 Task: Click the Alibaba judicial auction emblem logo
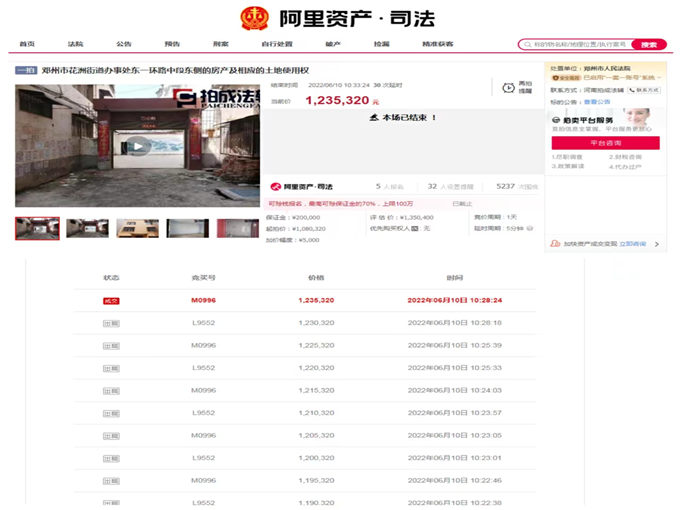click(x=255, y=18)
